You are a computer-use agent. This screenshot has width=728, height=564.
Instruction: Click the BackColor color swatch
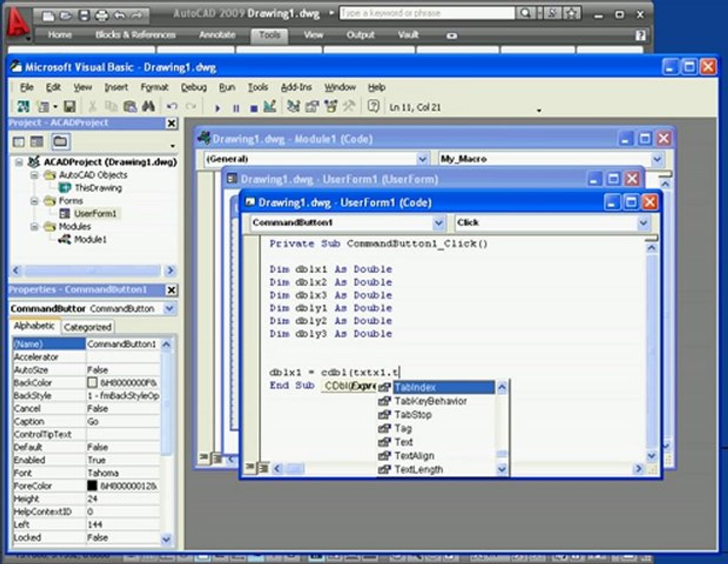(x=92, y=383)
